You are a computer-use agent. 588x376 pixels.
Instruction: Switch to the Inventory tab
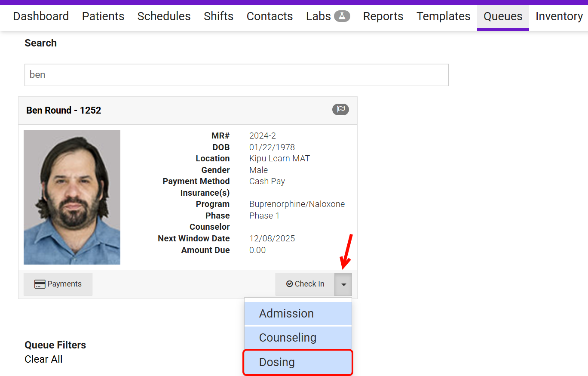pos(559,16)
